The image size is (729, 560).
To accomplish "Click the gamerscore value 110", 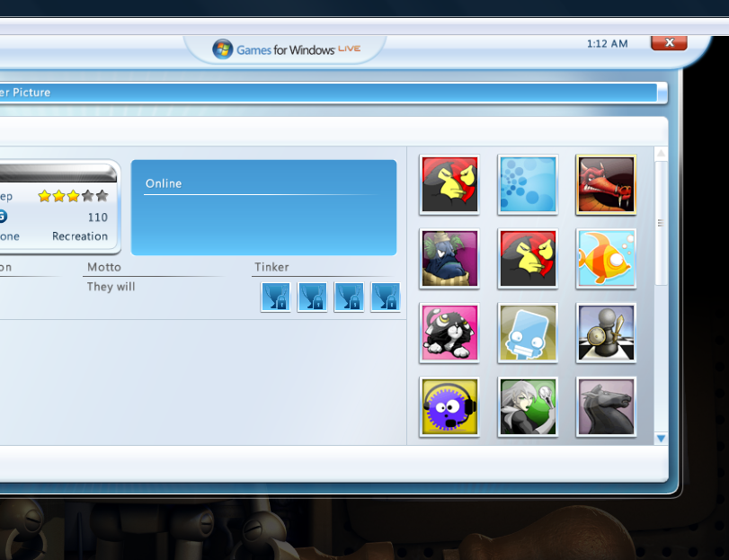I will click(98, 217).
